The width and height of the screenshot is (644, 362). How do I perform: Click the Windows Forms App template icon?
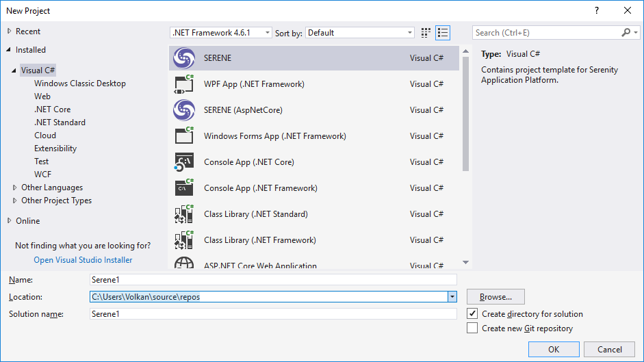coord(183,136)
